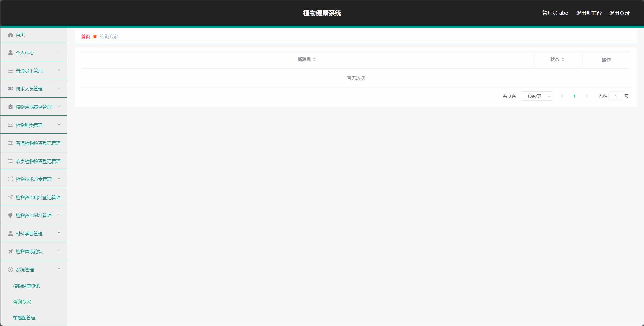Expand the 植物健康论坛 chevron

[x=59, y=251]
